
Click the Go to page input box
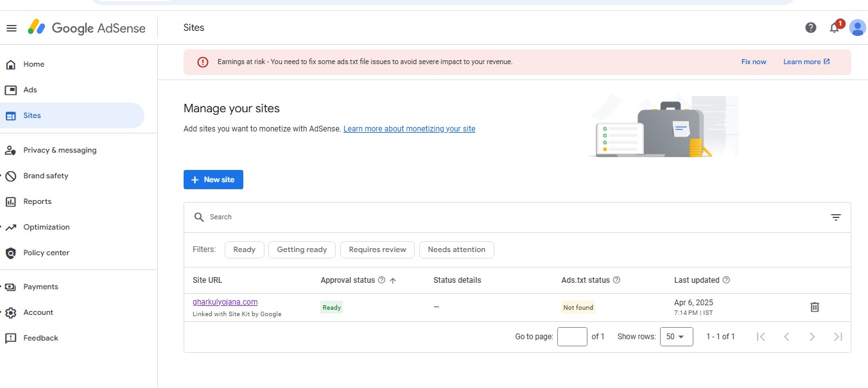[x=572, y=337]
